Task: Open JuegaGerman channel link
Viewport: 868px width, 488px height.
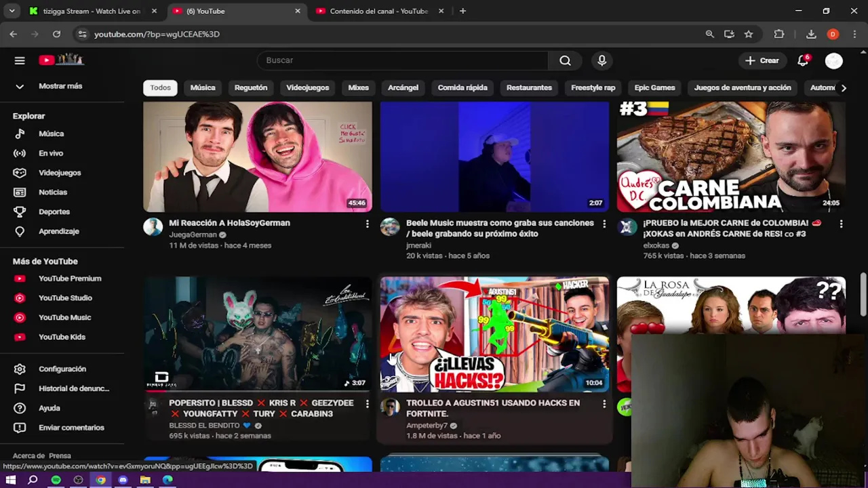Action: tap(193, 235)
